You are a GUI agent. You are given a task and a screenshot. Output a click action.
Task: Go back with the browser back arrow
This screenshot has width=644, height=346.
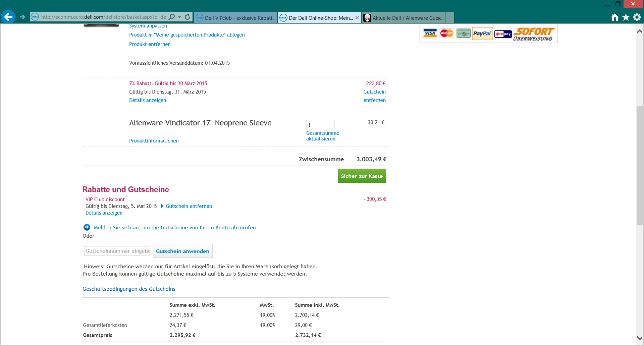[8, 16]
